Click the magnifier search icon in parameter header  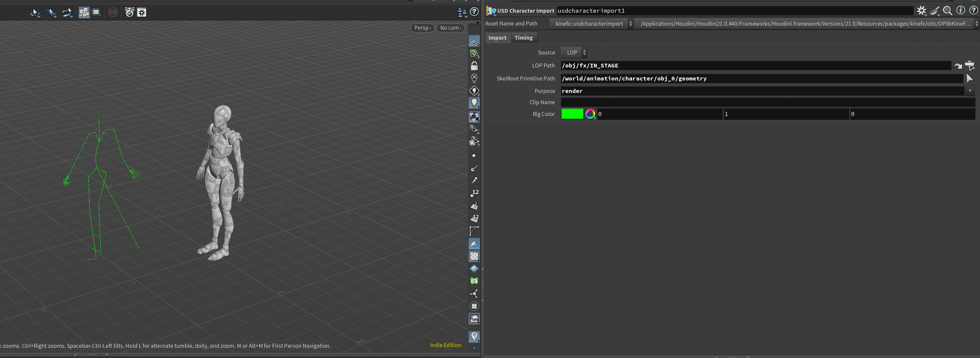[948, 11]
